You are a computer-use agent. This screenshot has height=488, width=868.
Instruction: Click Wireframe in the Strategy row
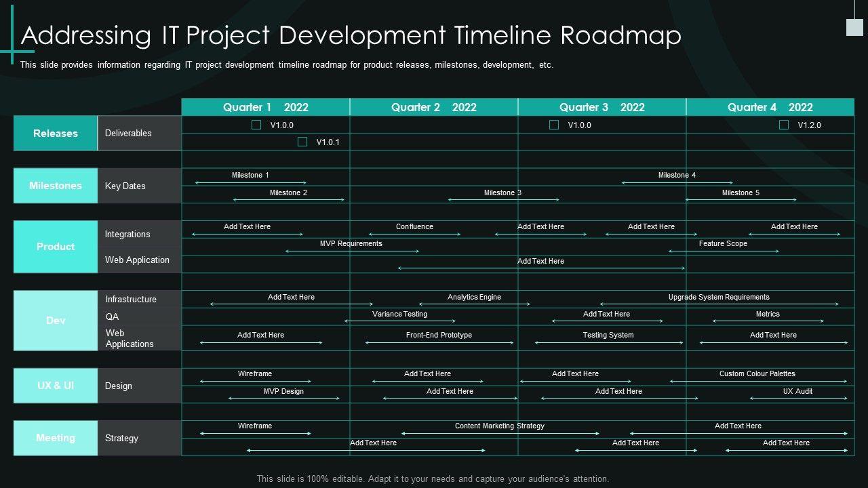pyautogui.click(x=255, y=426)
